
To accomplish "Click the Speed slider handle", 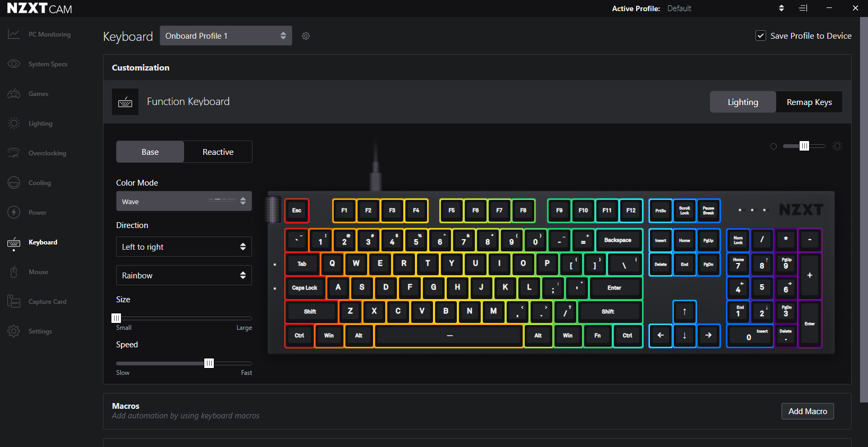I will pyautogui.click(x=209, y=363).
